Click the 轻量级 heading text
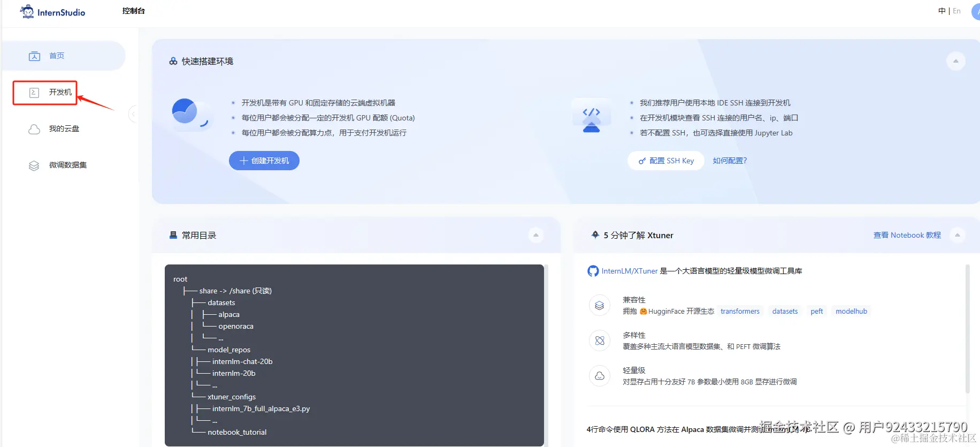The height and width of the screenshot is (447, 980). pyautogui.click(x=634, y=370)
